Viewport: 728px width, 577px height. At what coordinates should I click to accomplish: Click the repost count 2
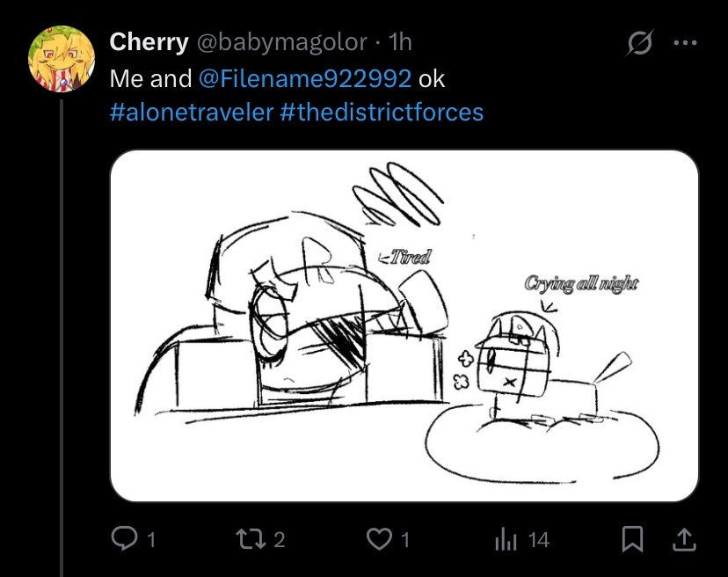(x=279, y=540)
